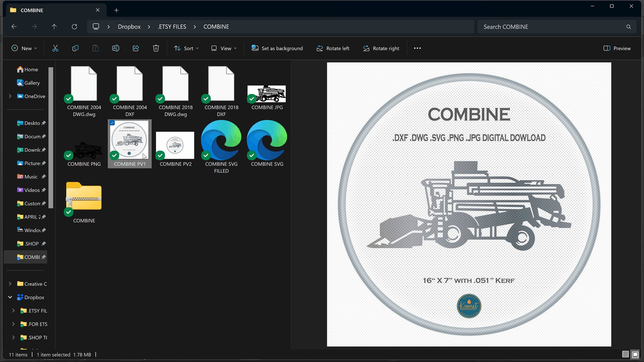Expand the .SHOP T tree node
This screenshot has height=362, width=644.
click(x=13, y=337)
